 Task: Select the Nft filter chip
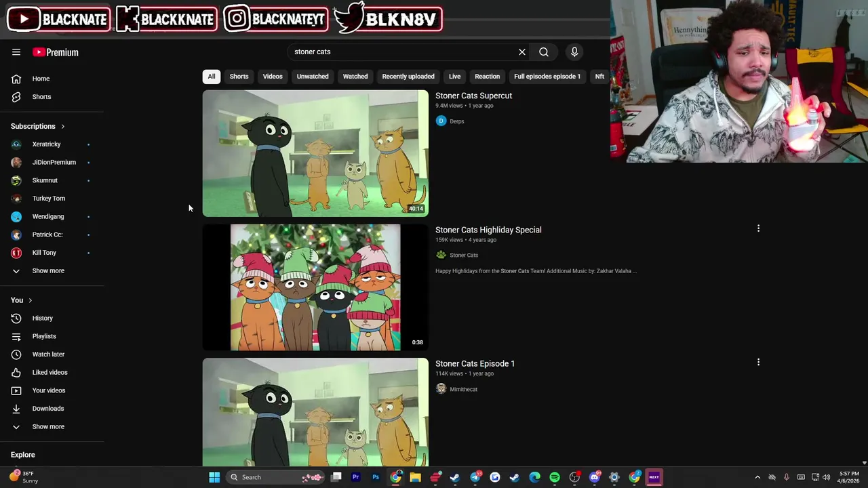pos(599,77)
